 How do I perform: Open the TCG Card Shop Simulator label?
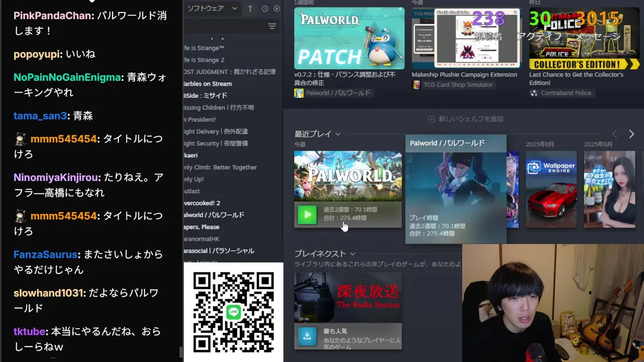[x=458, y=84]
